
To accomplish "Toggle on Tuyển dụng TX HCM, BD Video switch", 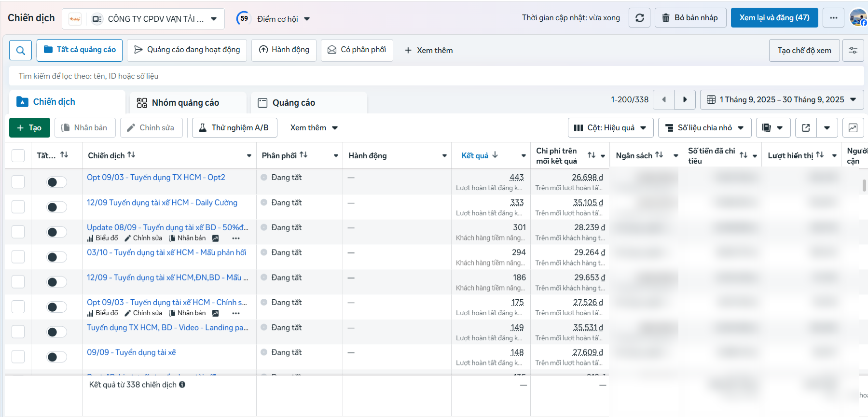I will coord(56,332).
